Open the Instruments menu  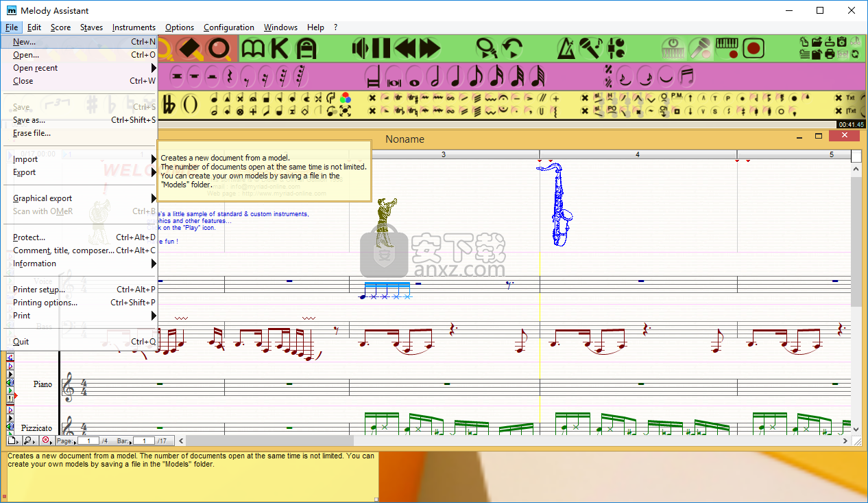pos(134,27)
